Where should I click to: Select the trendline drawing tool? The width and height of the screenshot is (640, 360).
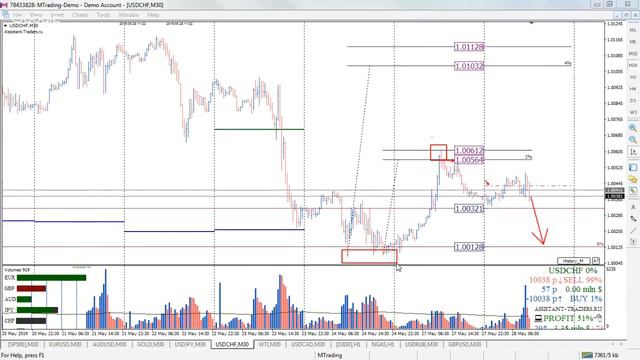click(633, 231)
